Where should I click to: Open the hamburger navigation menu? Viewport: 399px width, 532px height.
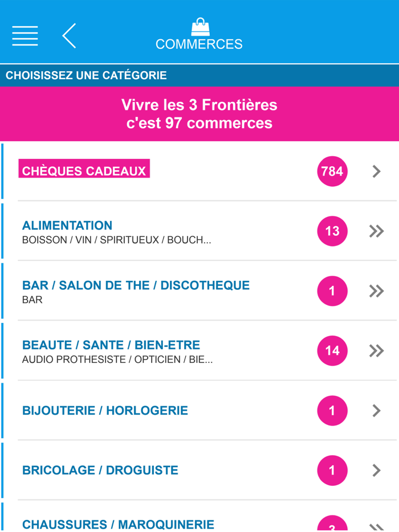[25, 35]
